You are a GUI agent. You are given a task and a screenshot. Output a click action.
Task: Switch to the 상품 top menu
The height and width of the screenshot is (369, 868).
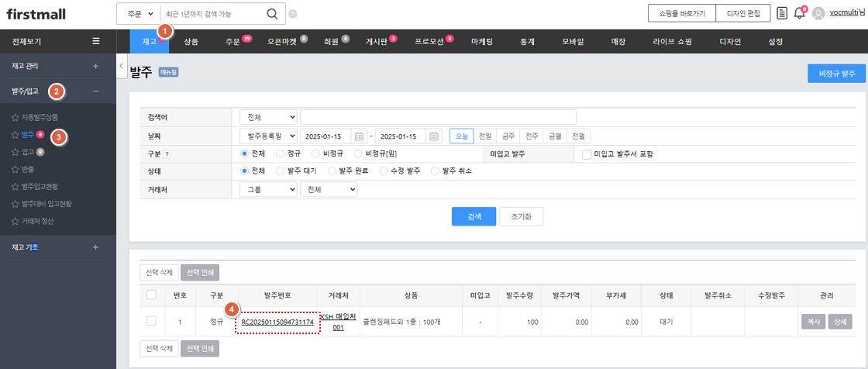point(191,41)
